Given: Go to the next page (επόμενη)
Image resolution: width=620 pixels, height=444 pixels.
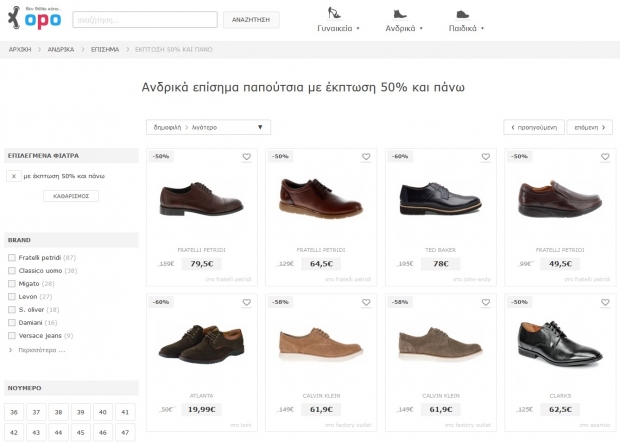Looking at the screenshot, I should pyautogui.click(x=590, y=127).
